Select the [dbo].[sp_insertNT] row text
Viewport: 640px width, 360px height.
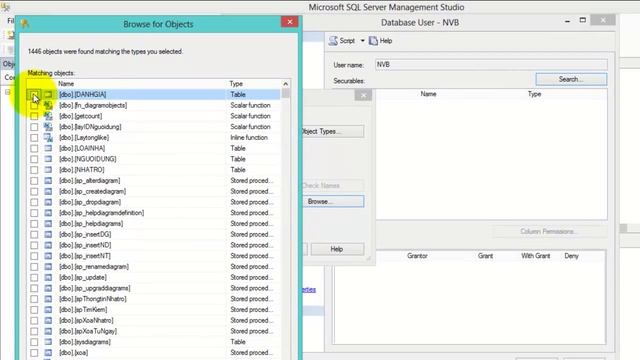point(84,256)
